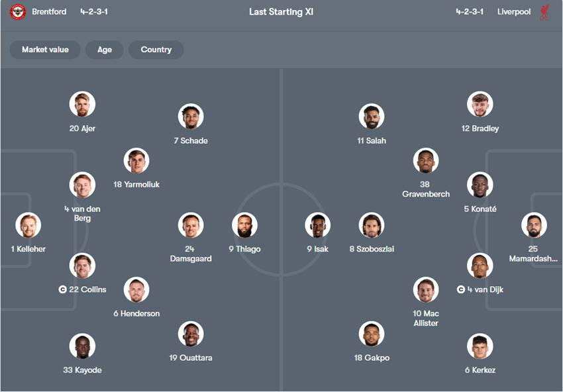
Task: Click Gravenberch's player photo
Action: [x=426, y=160]
